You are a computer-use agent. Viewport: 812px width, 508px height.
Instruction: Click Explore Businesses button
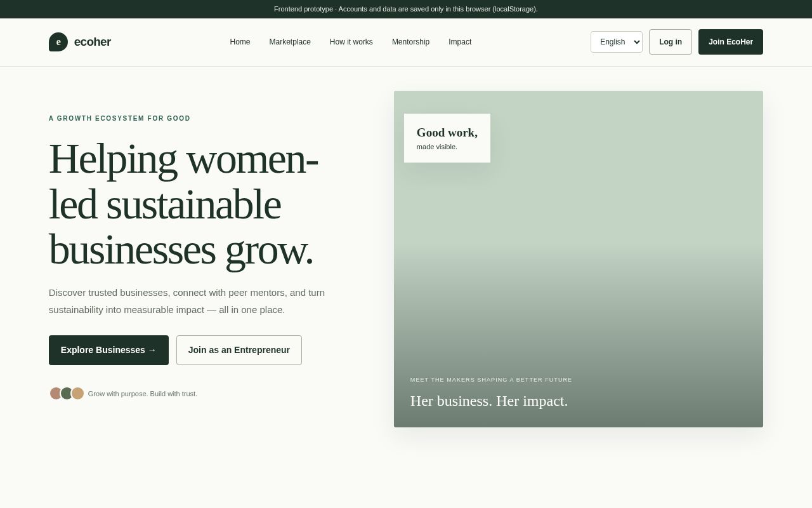point(108,350)
